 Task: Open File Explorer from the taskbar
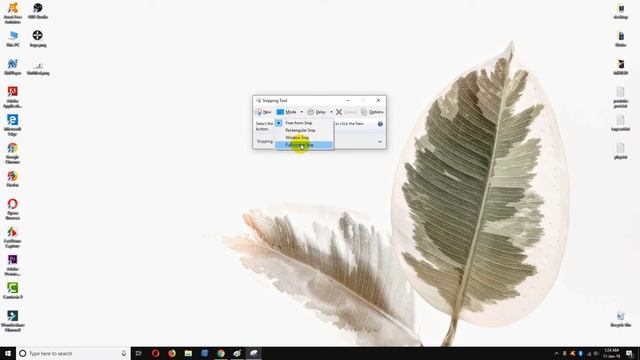[188, 353]
